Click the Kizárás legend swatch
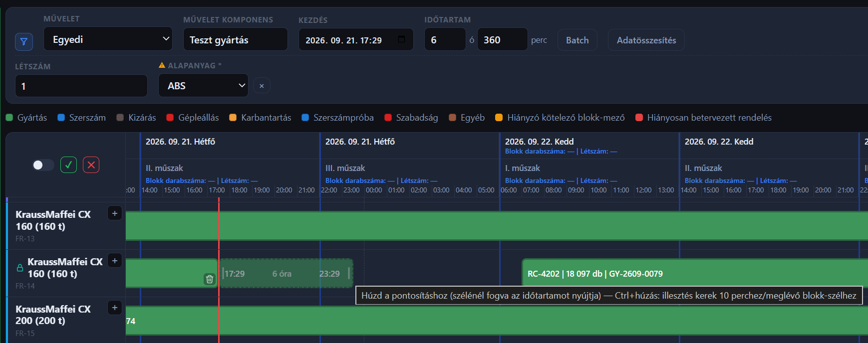Viewport: 868px width, 343px height. point(120,118)
